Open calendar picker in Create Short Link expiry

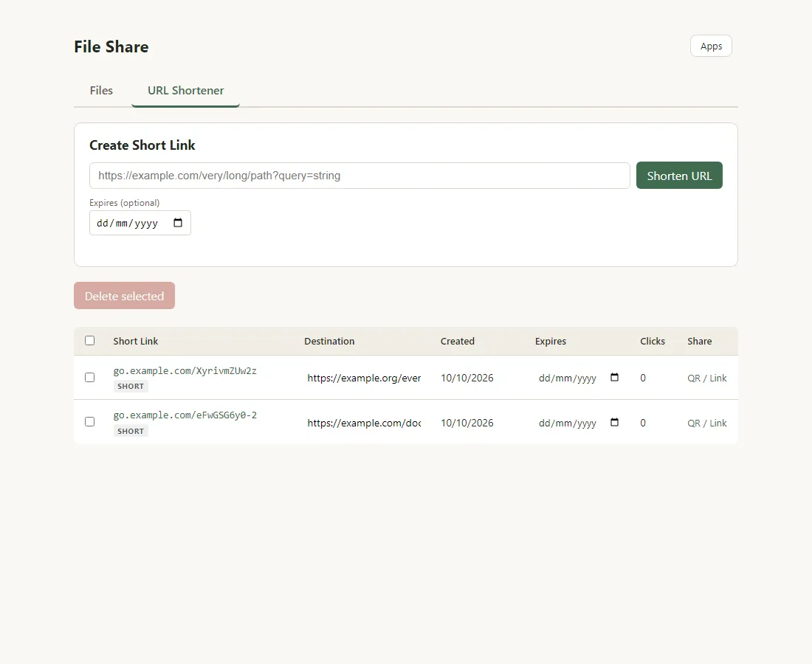[178, 223]
